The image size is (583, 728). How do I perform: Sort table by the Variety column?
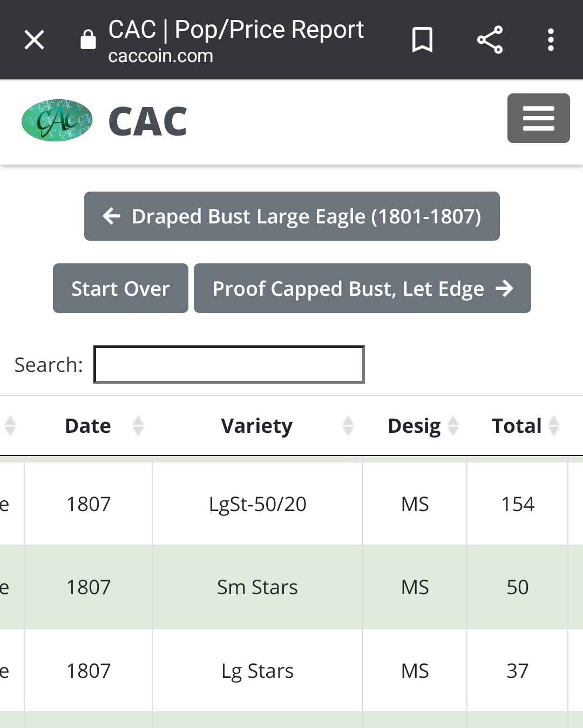[x=257, y=426]
